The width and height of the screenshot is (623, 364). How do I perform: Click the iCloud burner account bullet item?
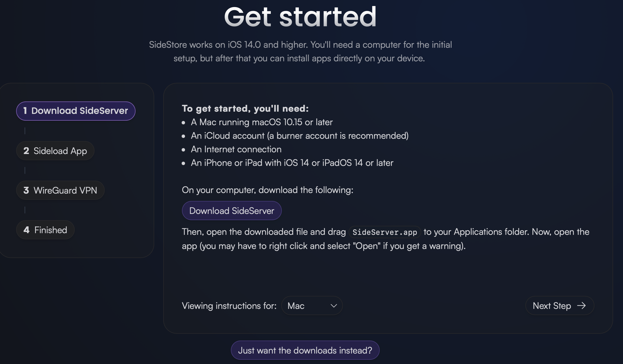(x=300, y=136)
